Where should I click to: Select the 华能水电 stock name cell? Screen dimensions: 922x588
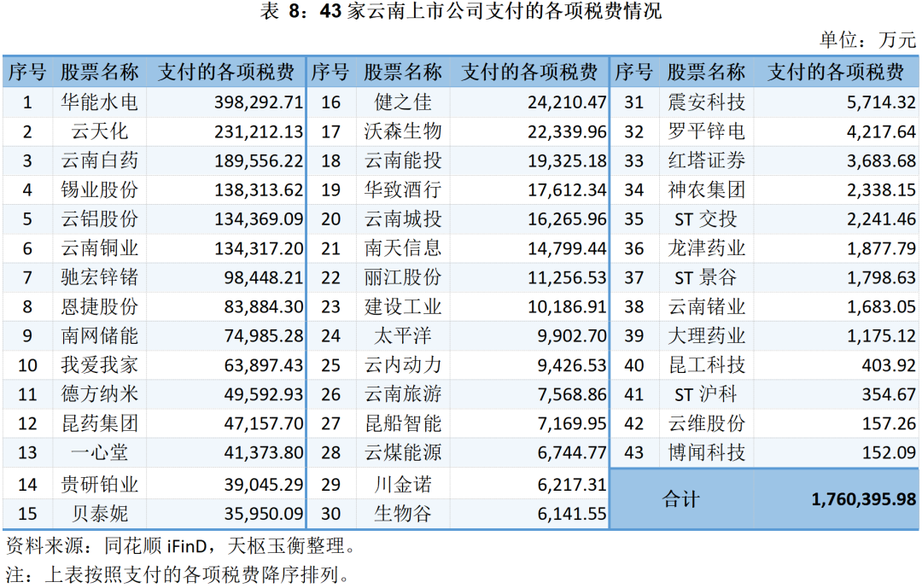(x=99, y=102)
